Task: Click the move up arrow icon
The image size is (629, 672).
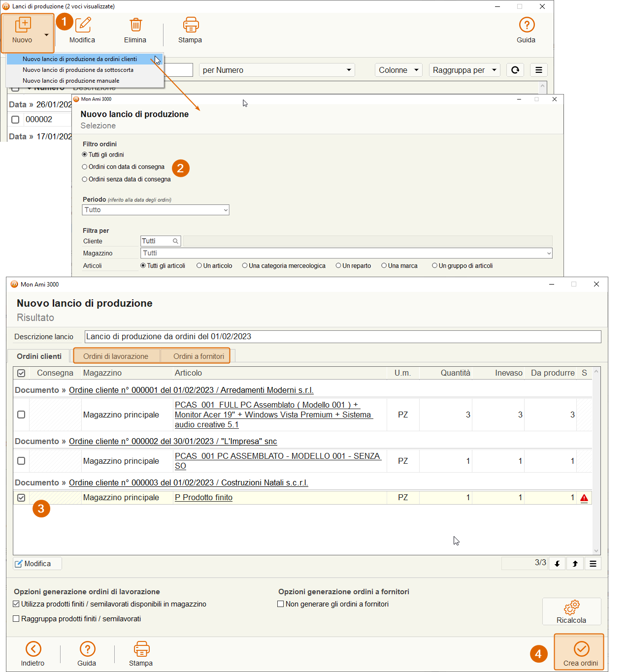Action: (575, 564)
